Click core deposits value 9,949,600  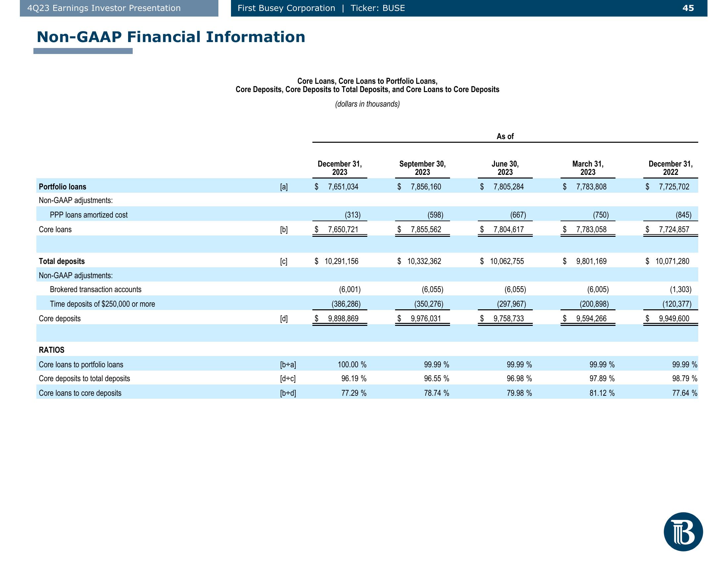(674, 319)
